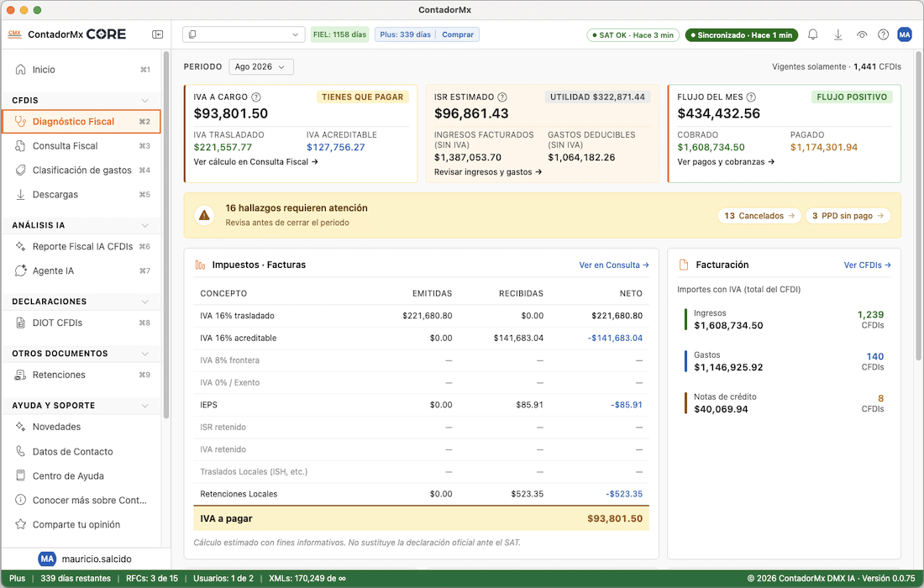Click the Gastos $1,146,925.92 entry
The width and height of the screenshot is (924, 588).
(x=785, y=361)
